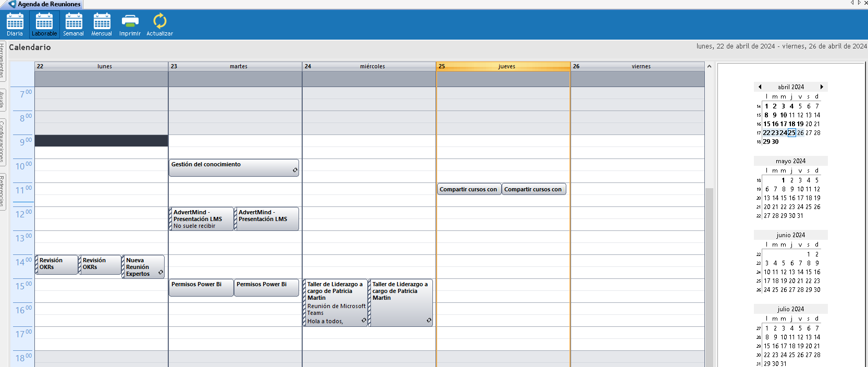The image size is (868, 367).
Task: Open the Semanal week view
Action: point(73,25)
